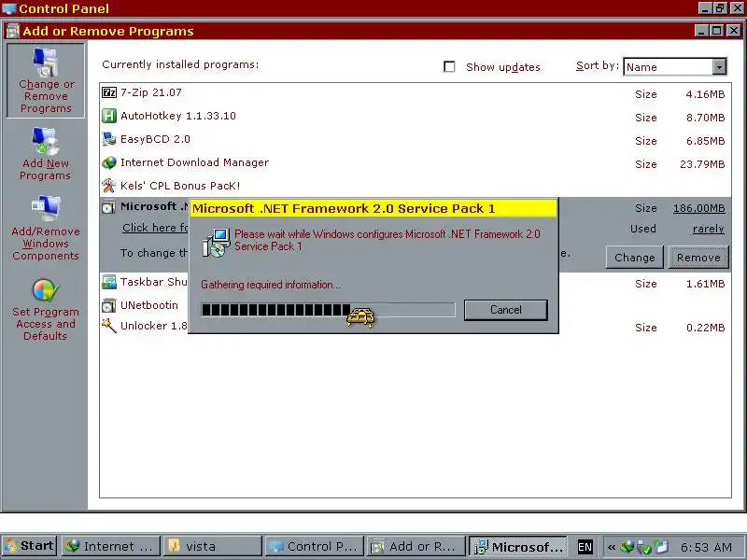
Task: Click the Control Panel title bar icon
Action: point(9,8)
